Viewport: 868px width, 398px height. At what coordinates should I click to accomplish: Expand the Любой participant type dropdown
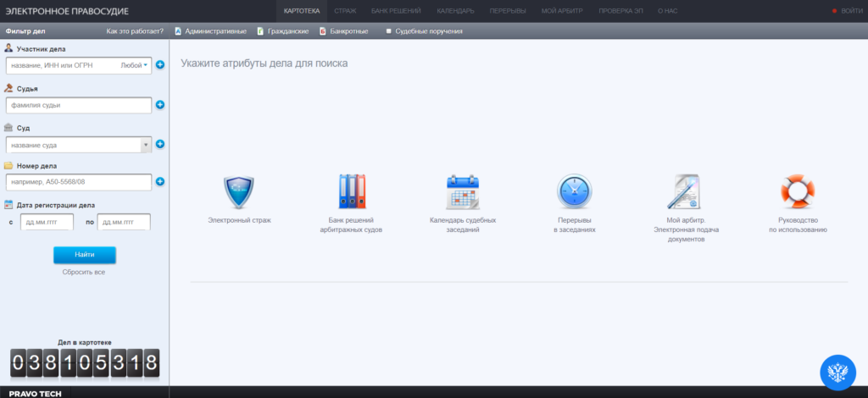pos(136,65)
